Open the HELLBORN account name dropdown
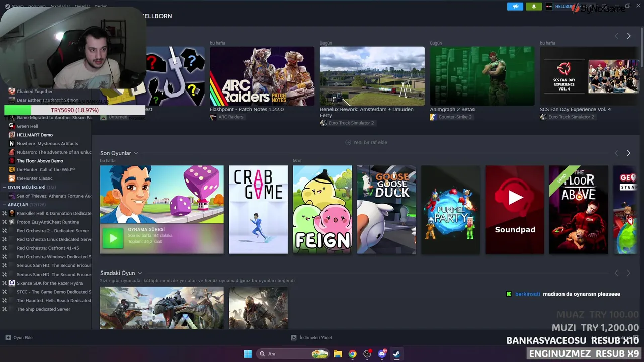Screen dimensions: 644x362 (x=563, y=6)
